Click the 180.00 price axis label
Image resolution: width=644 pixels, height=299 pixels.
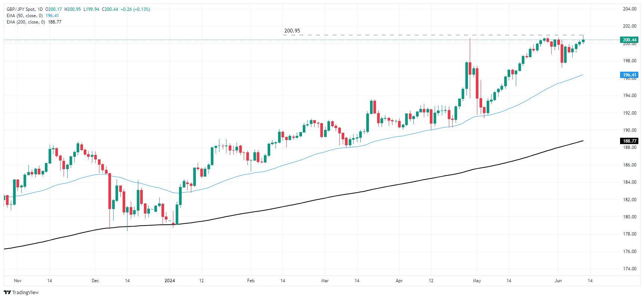pyautogui.click(x=629, y=217)
